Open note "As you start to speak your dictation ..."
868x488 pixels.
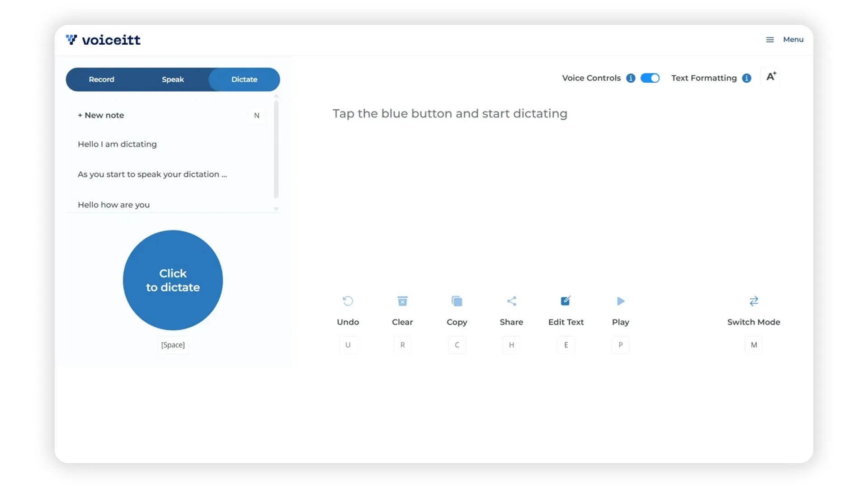152,174
